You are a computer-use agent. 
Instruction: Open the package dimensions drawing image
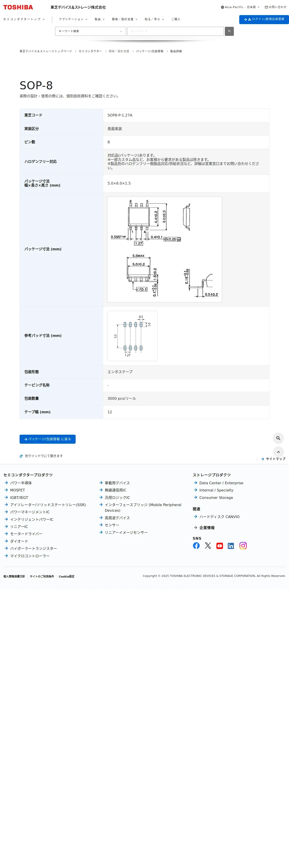point(165,249)
